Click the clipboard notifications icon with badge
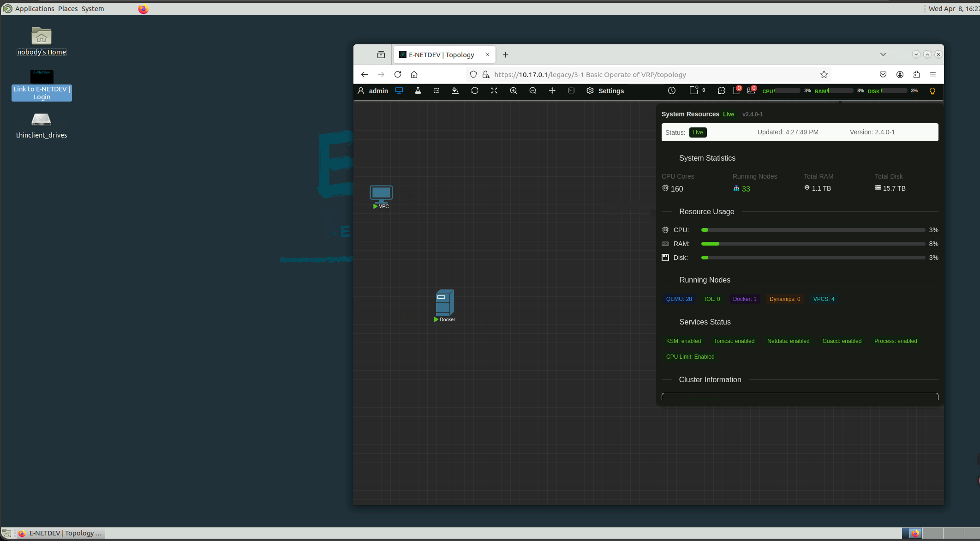This screenshot has width=980, height=541. [x=737, y=90]
